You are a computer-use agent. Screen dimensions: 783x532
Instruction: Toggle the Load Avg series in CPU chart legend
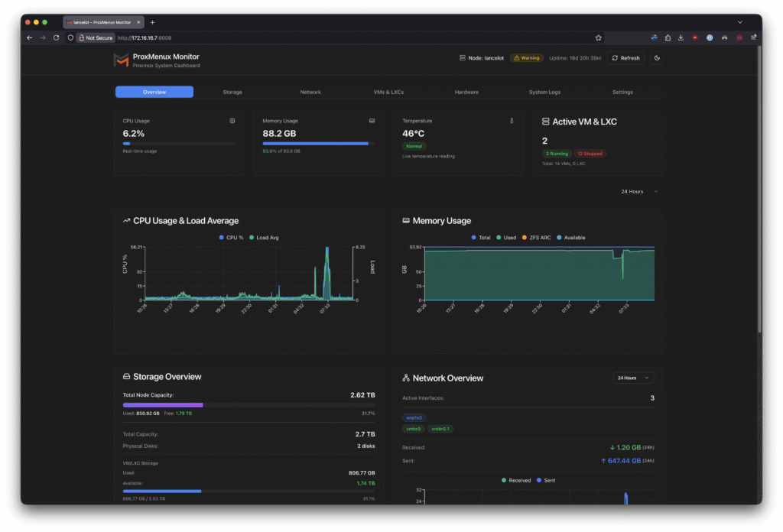pyautogui.click(x=264, y=238)
